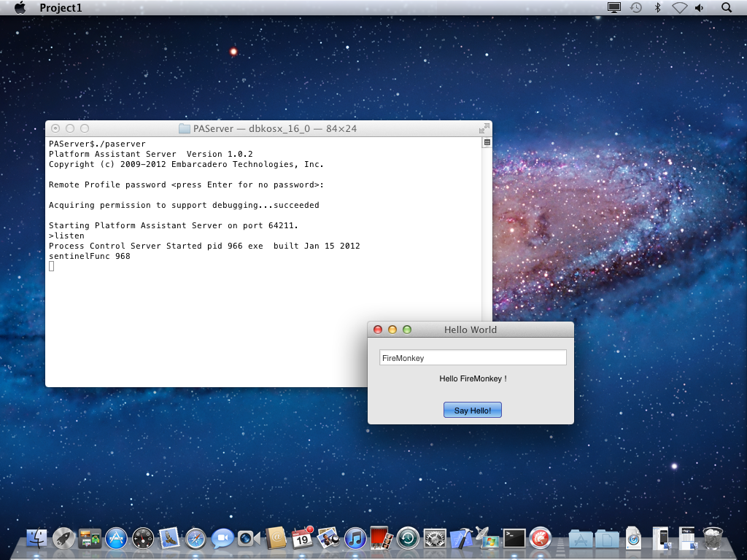Open Safari compass icon in dock
Screen dimensions: 747x560
tap(196, 539)
